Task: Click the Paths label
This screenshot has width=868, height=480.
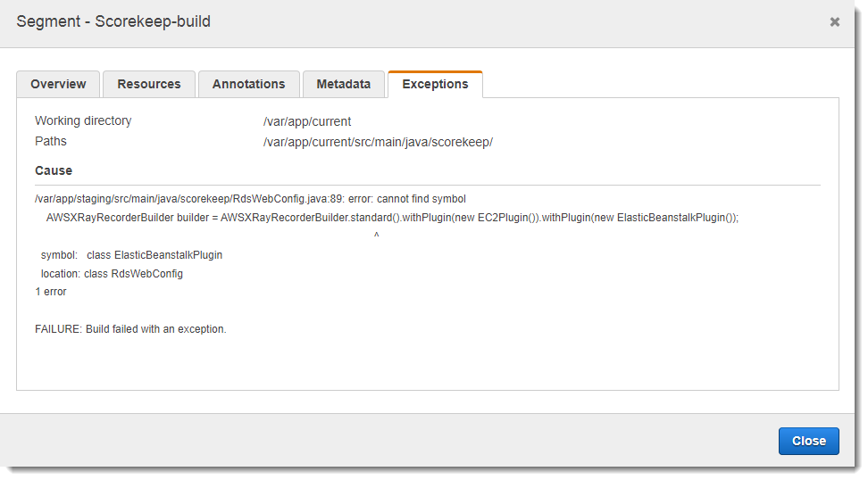Action: click(x=51, y=141)
